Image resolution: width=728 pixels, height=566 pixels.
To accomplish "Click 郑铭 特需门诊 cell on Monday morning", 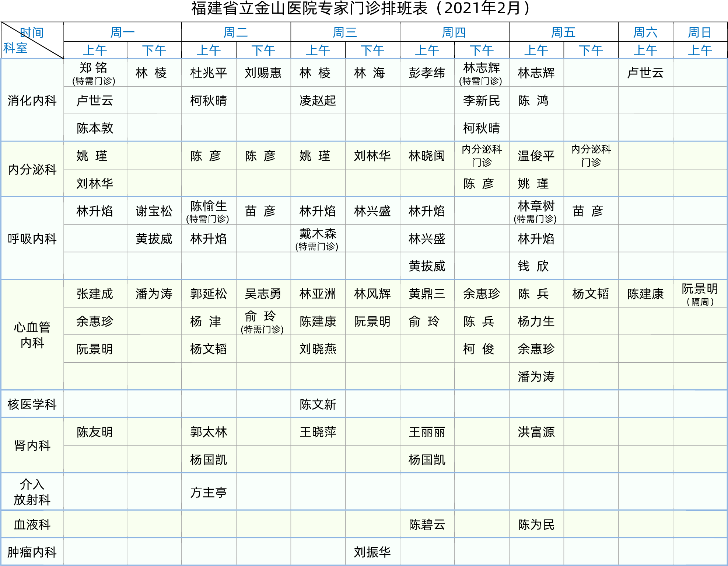I will 95,73.
